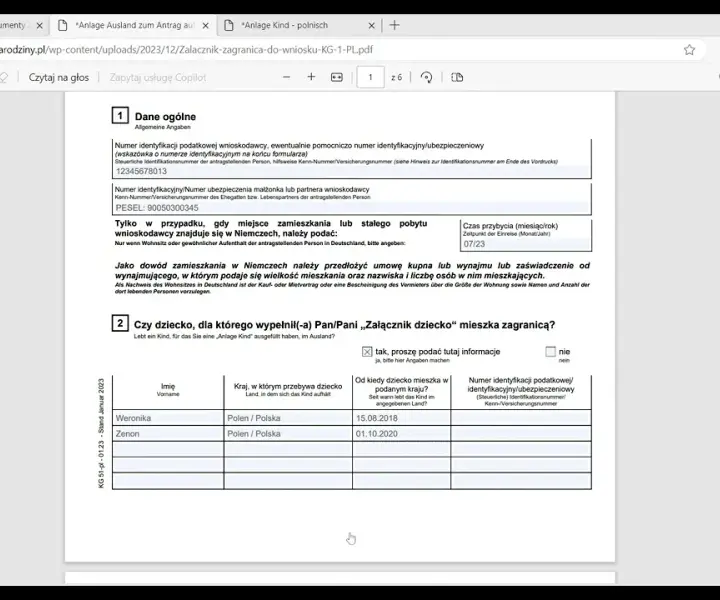This screenshot has height=600, width=720.
Task: Click the date 15.08.2018 cell
Action: pyautogui.click(x=402, y=418)
